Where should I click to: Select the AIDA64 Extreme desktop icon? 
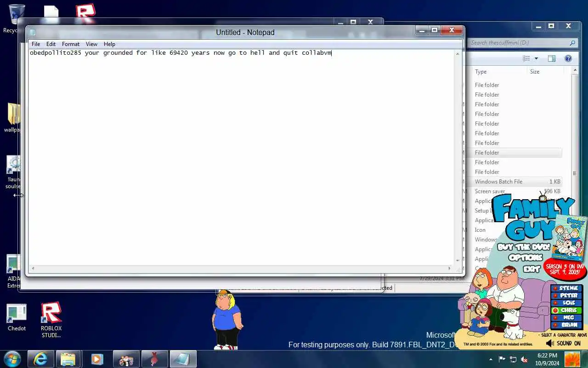13,271
